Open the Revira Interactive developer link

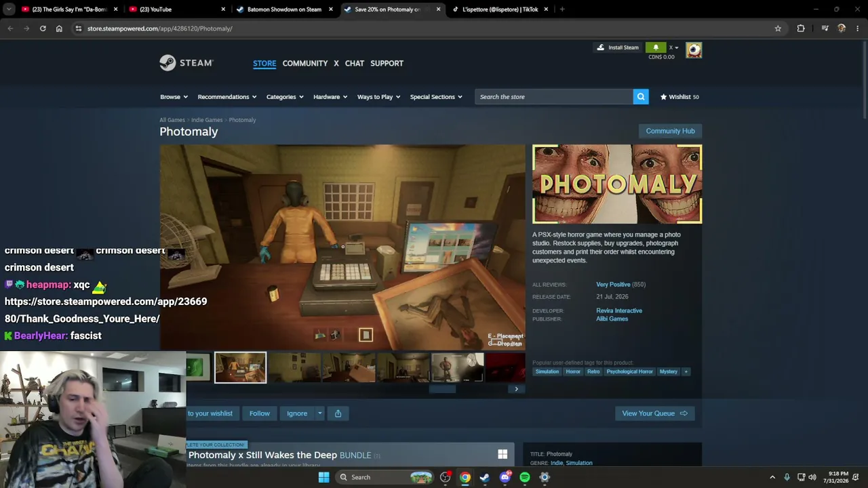pyautogui.click(x=619, y=310)
